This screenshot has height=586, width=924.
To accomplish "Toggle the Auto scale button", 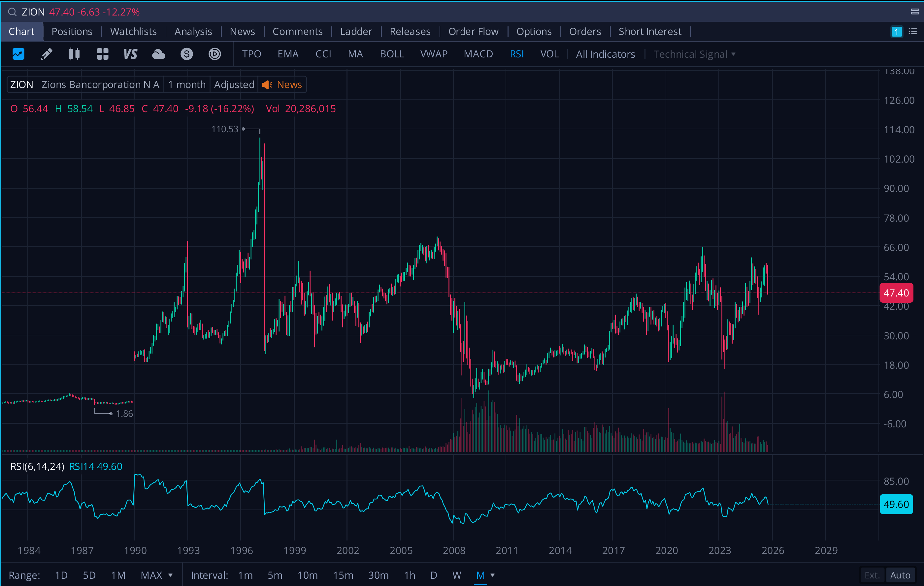I will pos(900,575).
